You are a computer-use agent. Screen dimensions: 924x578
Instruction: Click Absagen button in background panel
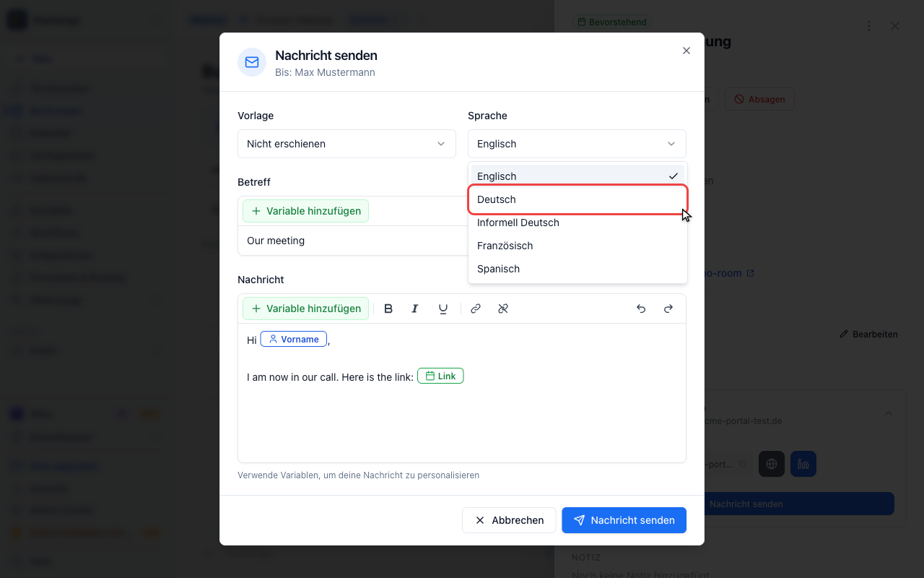coord(759,99)
